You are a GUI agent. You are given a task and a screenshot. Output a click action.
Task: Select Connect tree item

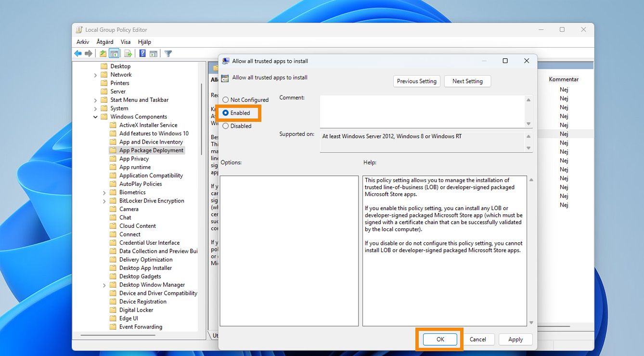[x=130, y=234]
